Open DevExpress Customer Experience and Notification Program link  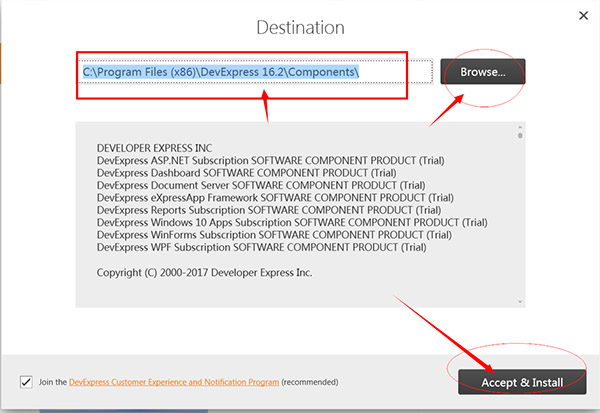click(x=174, y=382)
